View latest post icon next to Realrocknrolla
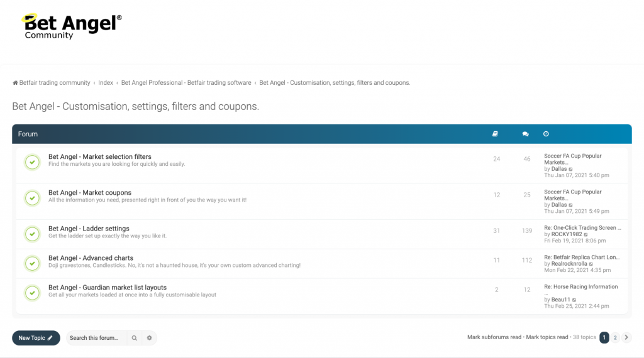The height and width of the screenshot is (358, 644). (591, 264)
